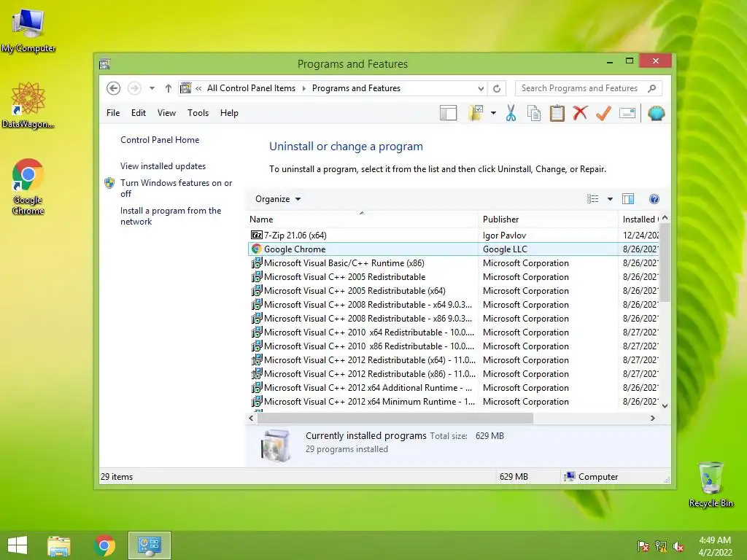Sort by the Name column header
Image resolution: width=747 pixels, height=560 pixels.
pos(362,219)
